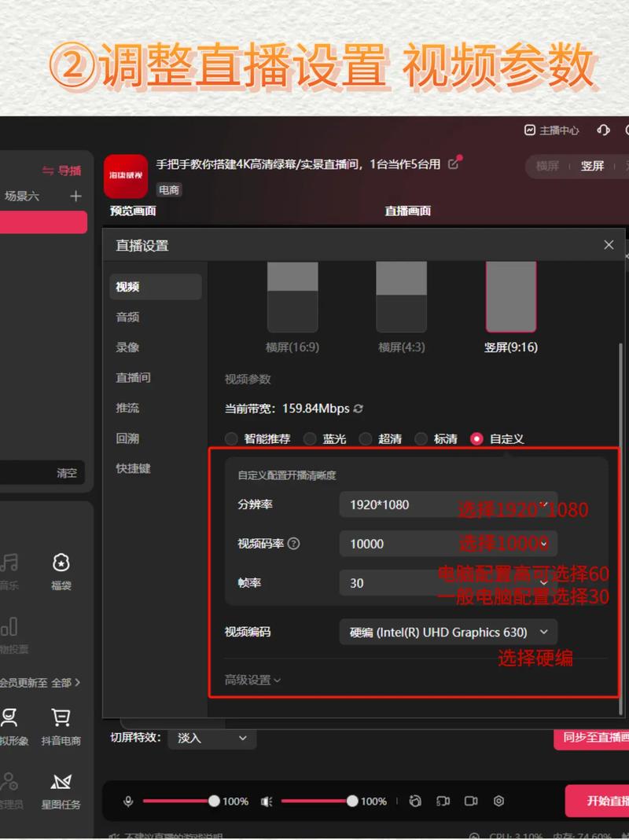Click the 主播中心 link at top
629x840 pixels.
[x=552, y=130]
